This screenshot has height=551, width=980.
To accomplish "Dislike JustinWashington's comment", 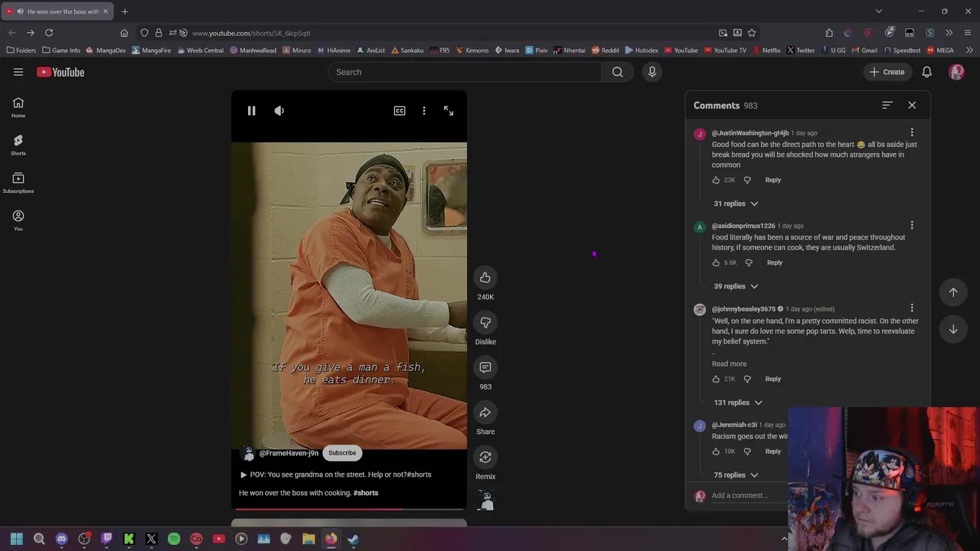I will 747,180.
